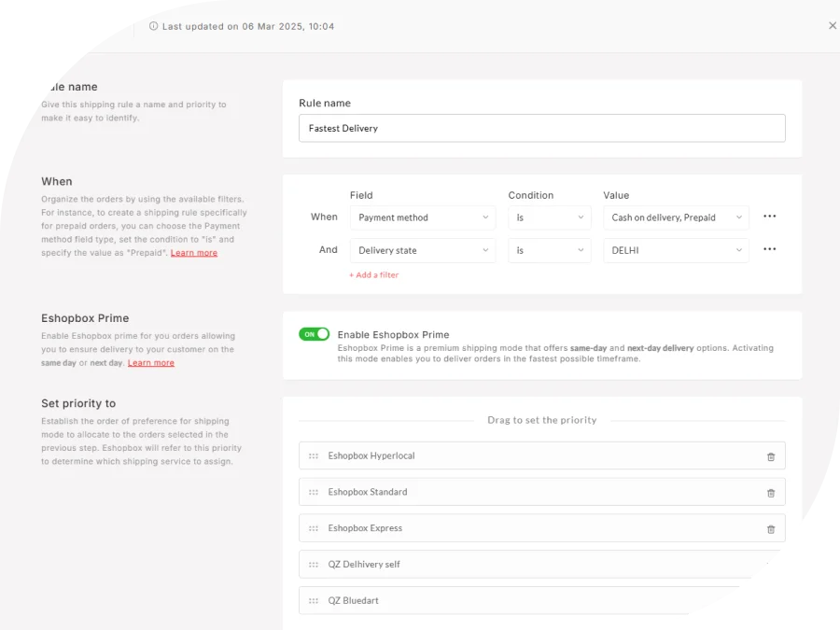
Task: Remove Eshopbox Express via trash icon
Action: [x=771, y=529]
